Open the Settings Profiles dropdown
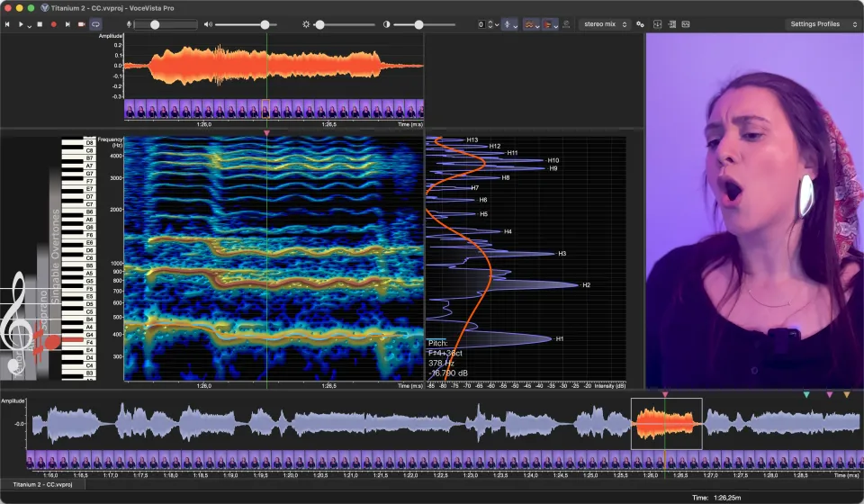Screen dimensions: 864x504 point(822,24)
